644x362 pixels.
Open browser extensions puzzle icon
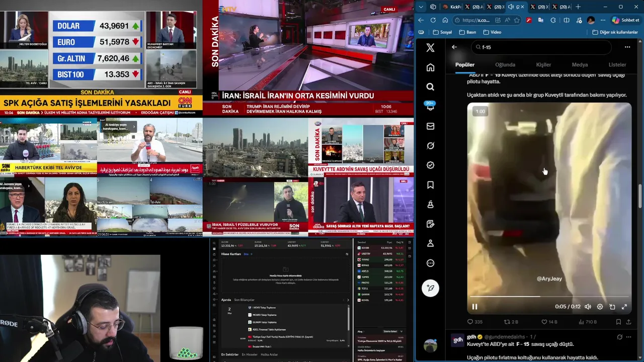click(553, 20)
